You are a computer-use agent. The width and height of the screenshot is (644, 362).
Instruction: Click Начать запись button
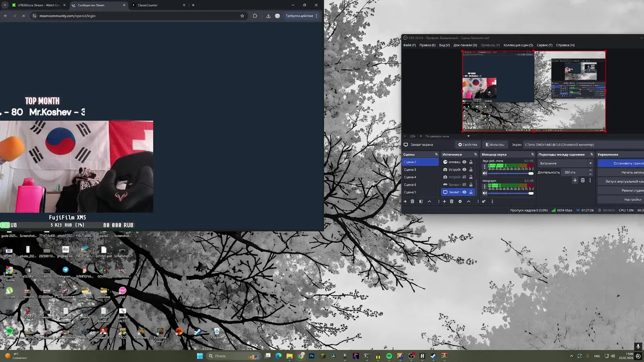point(621,172)
